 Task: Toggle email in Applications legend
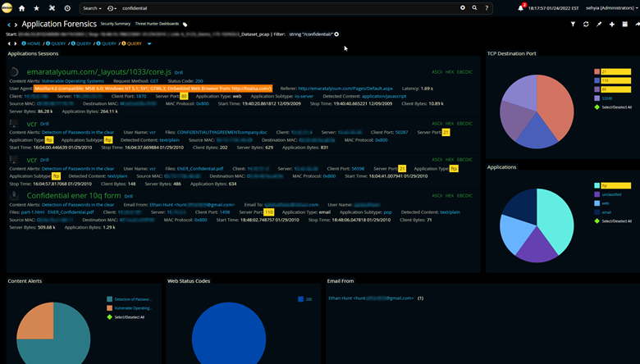[x=603, y=212]
